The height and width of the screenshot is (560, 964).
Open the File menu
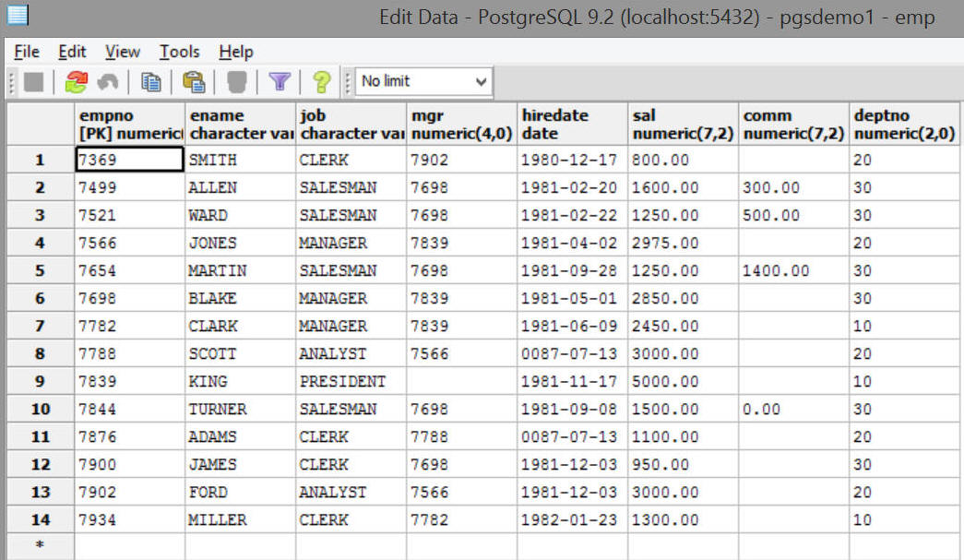pyautogui.click(x=27, y=52)
